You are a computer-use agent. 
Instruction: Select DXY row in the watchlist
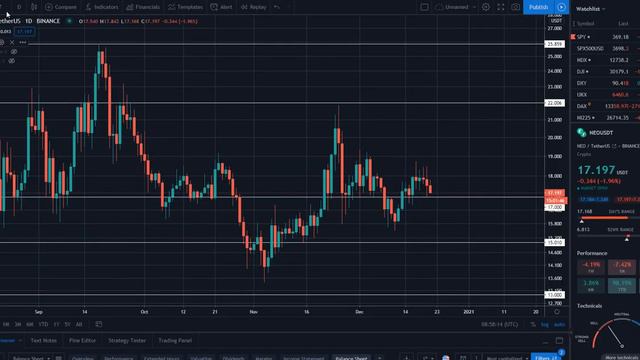(605, 83)
